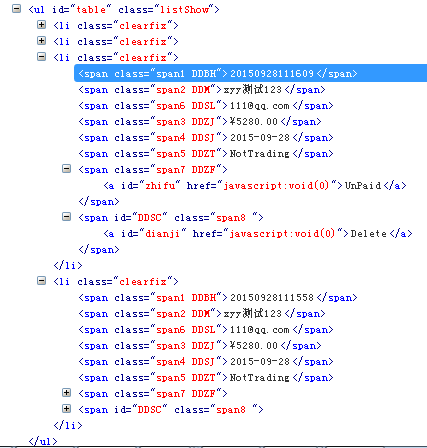Screen dimensions: 427x448
Task: Collapse the third li clearfix node
Action: [x=41, y=56]
